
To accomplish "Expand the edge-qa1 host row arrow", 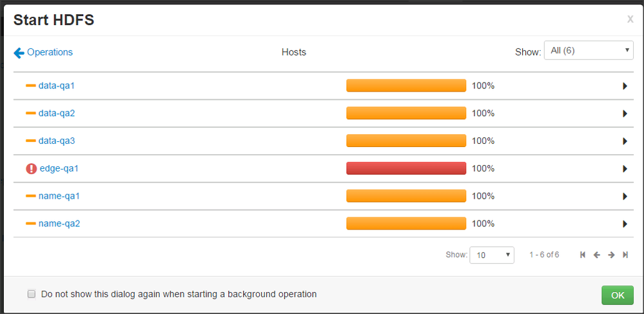I will coord(625,169).
